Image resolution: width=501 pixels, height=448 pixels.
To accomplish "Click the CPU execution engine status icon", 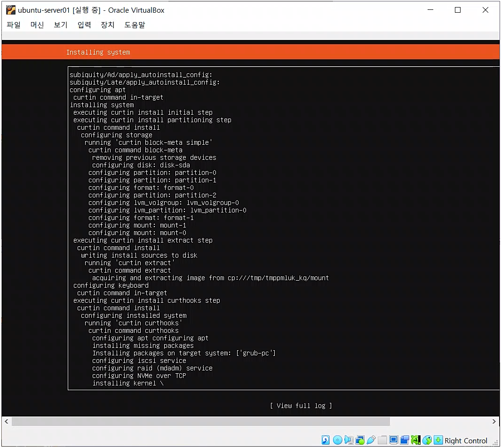I will point(415,440).
